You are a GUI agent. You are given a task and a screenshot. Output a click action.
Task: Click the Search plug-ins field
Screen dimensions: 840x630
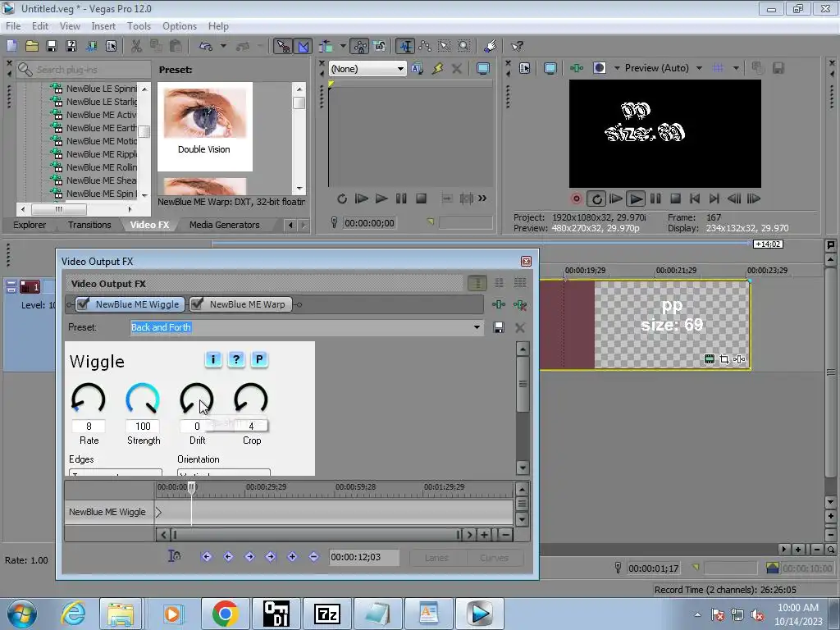point(84,70)
